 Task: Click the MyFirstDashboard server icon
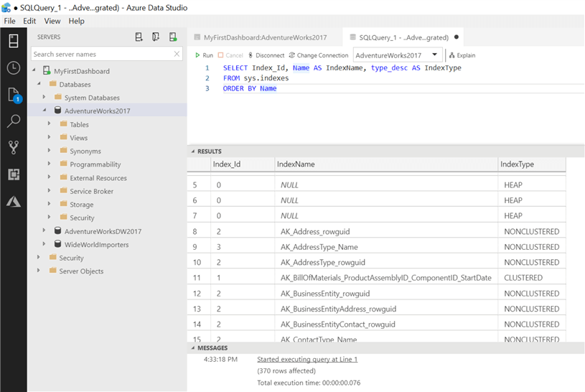[x=47, y=70]
